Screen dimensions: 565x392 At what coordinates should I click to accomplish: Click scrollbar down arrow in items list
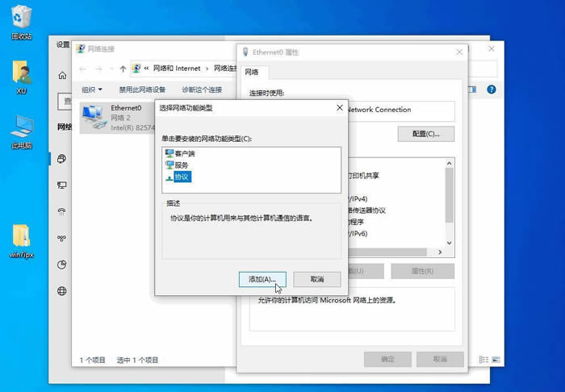450,240
